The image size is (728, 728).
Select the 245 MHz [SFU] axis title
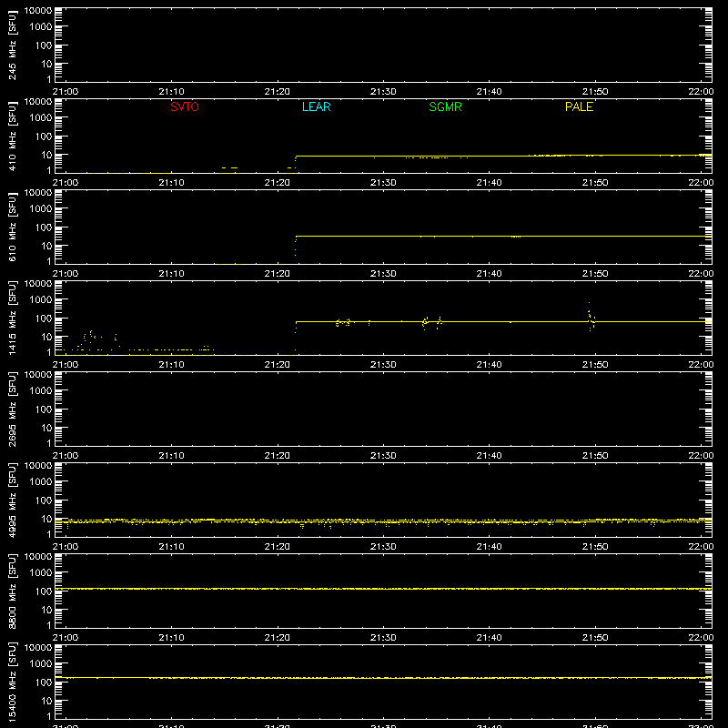pos(12,45)
